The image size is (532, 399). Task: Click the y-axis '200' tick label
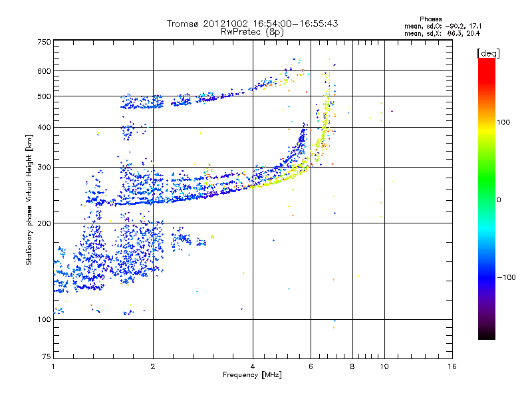click(x=44, y=223)
